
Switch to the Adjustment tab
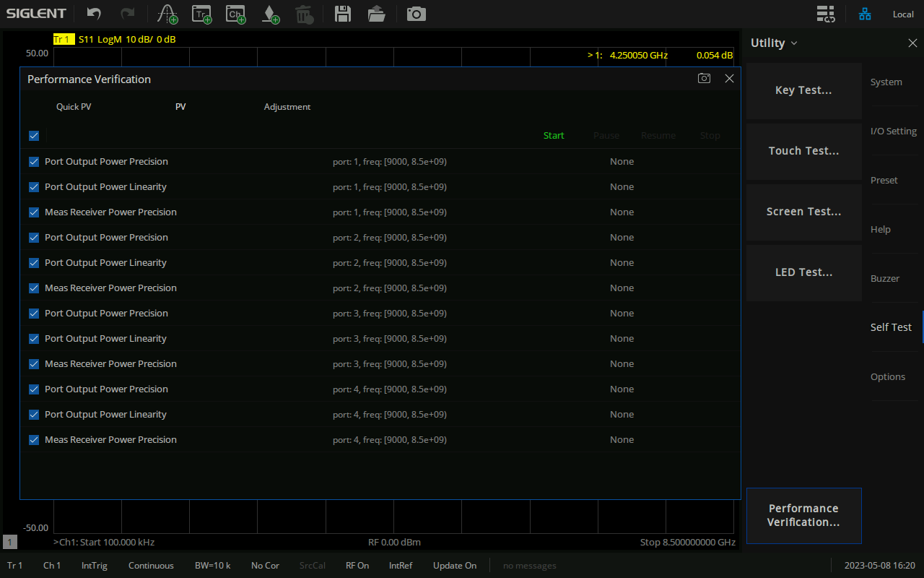click(287, 107)
